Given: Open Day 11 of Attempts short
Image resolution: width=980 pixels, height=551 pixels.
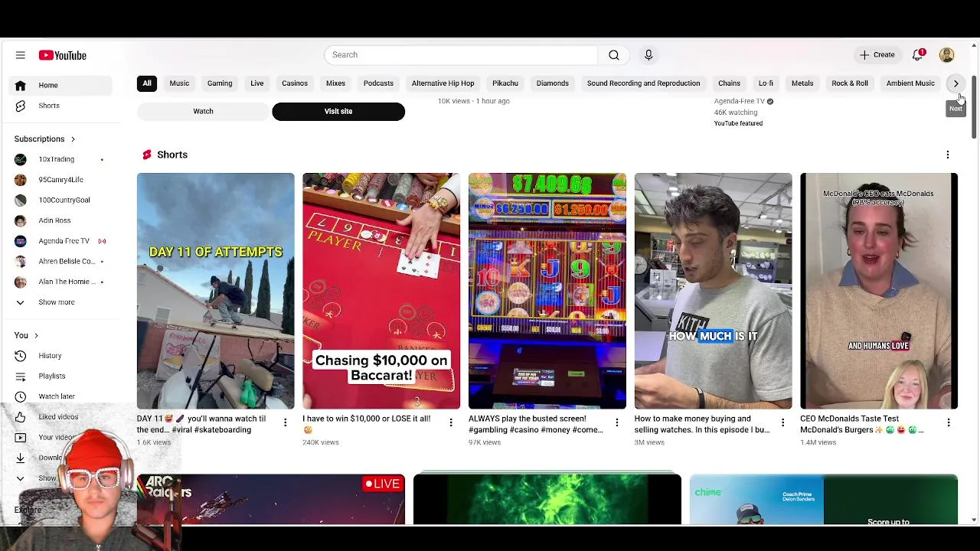Looking at the screenshot, I should point(215,291).
